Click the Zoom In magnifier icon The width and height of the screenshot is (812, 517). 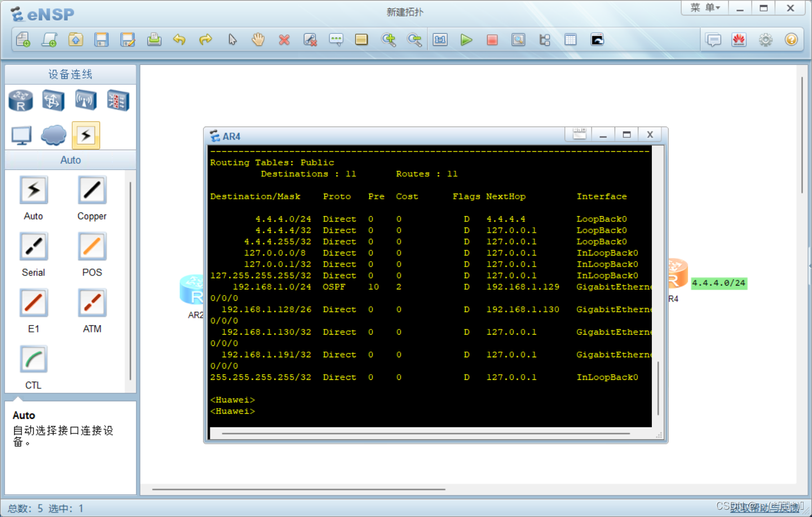389,40
